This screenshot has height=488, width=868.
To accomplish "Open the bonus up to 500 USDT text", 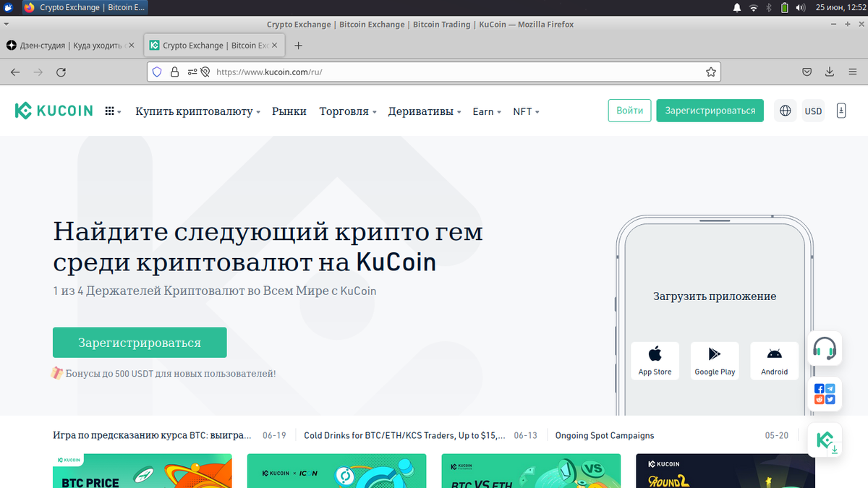I will coord(171,374).
